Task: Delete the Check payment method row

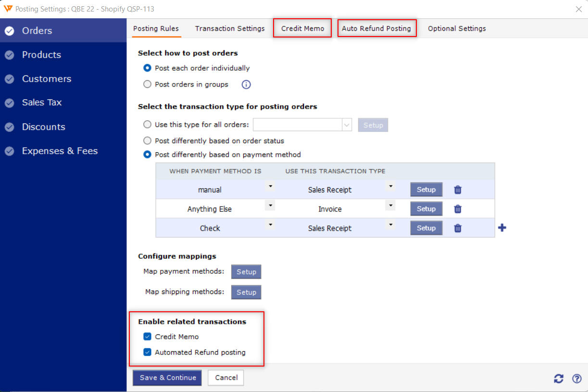Action: coord(458,228)
